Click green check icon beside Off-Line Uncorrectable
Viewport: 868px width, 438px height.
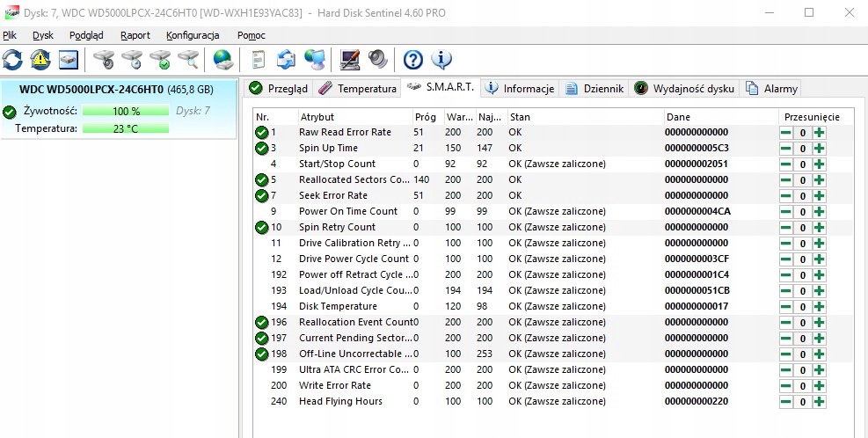[x=261, y=354]
